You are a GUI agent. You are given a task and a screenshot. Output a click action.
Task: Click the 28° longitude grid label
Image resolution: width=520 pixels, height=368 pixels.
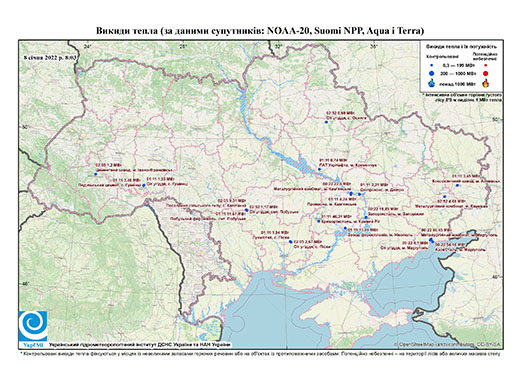(182, 47)
